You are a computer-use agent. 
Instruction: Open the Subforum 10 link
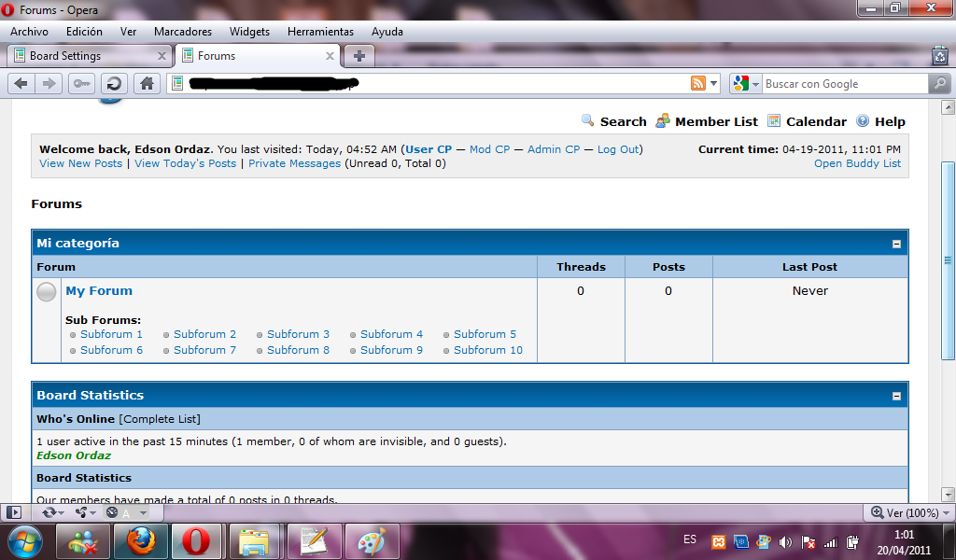pyautogui.click(x=487, y=350)
